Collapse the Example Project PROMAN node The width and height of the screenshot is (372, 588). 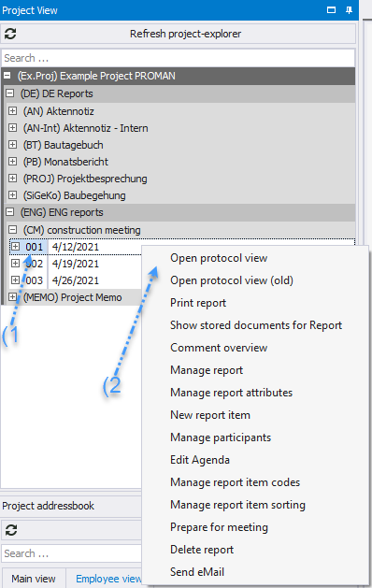coord(7,76)
